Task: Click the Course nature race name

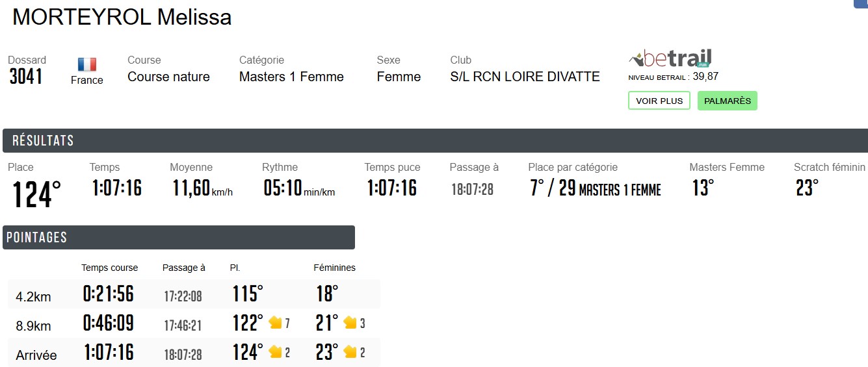Action: [x=168, y=77]
